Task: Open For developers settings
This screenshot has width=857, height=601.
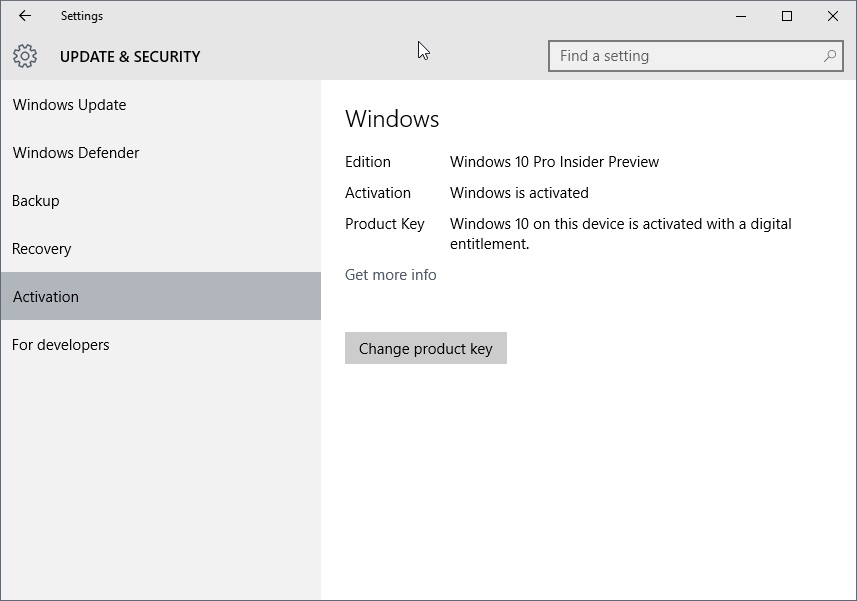Action: pyautogui.click(x=60, y=345)
